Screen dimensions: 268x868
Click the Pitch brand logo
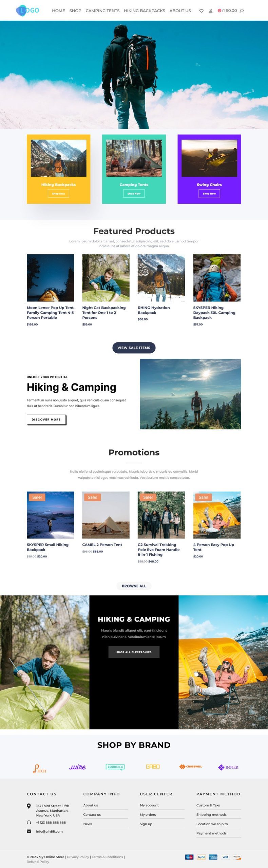coord(40,768)
